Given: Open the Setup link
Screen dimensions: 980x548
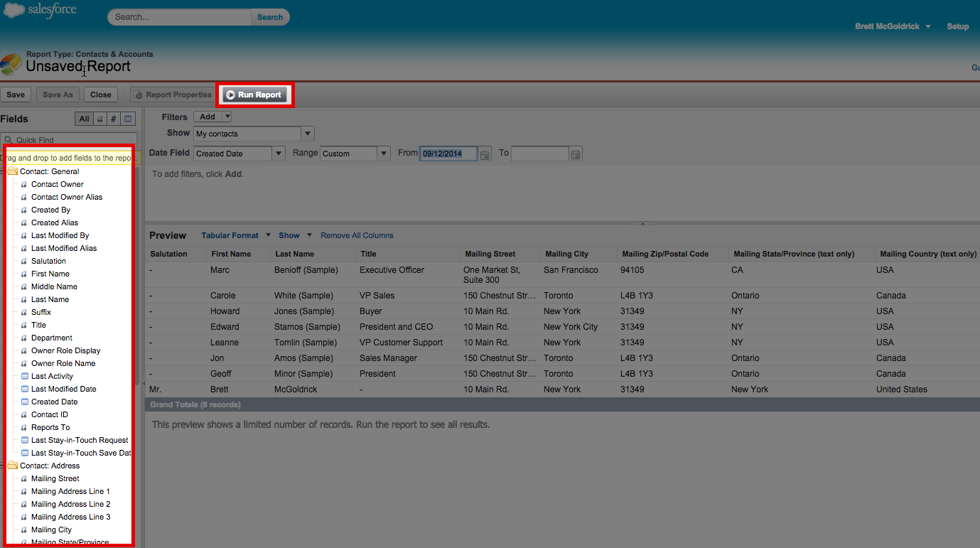Looking at the screenshot, I should 957,26.
